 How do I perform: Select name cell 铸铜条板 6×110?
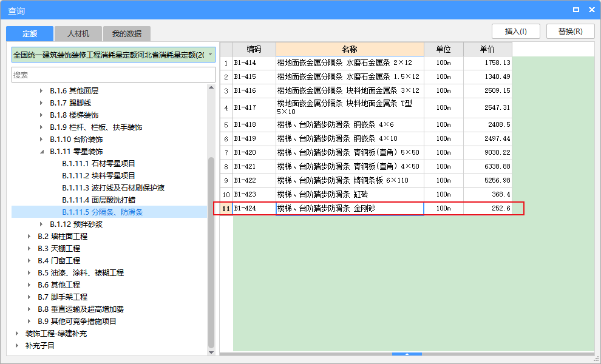350,180
